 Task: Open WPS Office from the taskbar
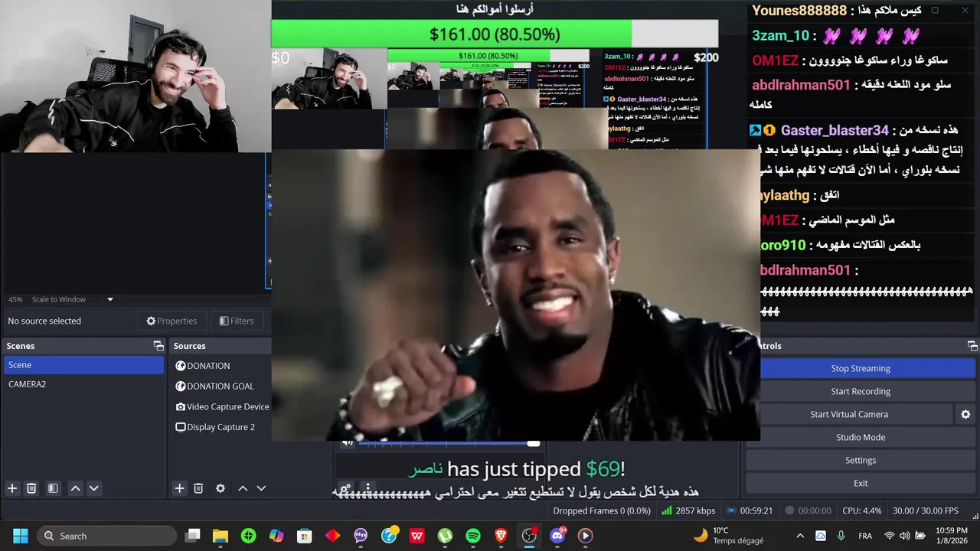click(x=417, y=536)
